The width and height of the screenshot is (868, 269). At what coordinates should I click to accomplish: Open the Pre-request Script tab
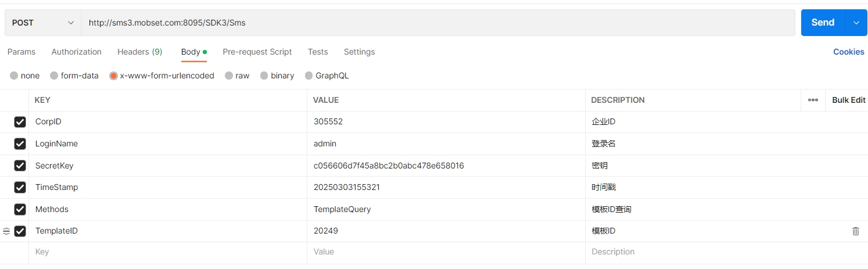coord(257,52)
